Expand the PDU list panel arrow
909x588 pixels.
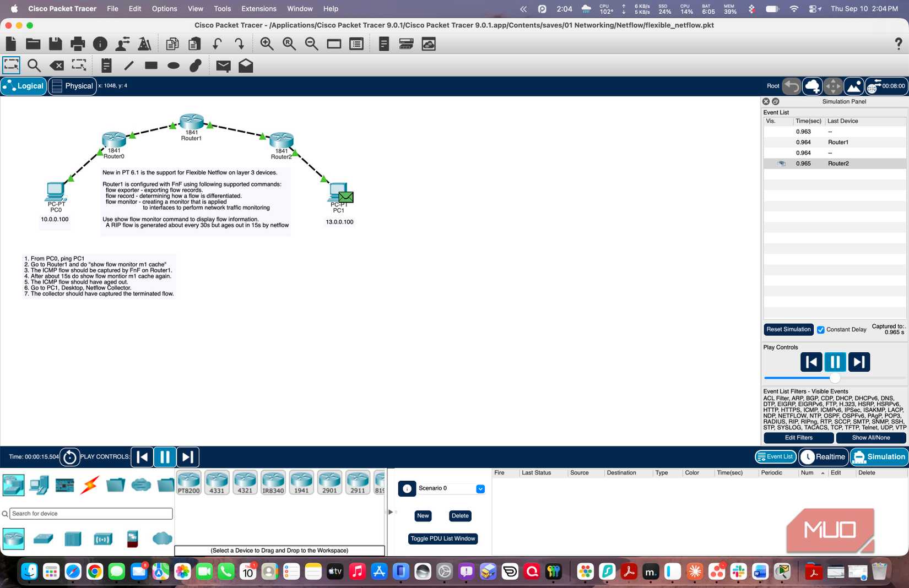[391, 512]
